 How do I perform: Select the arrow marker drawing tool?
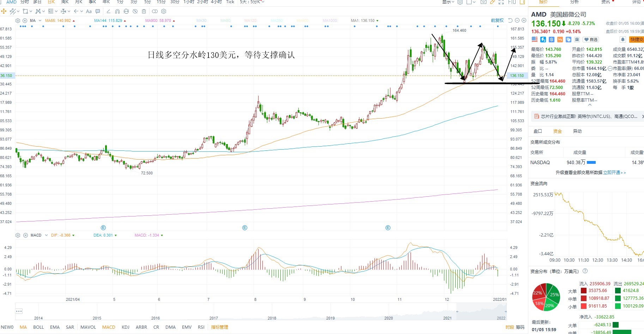76,11
